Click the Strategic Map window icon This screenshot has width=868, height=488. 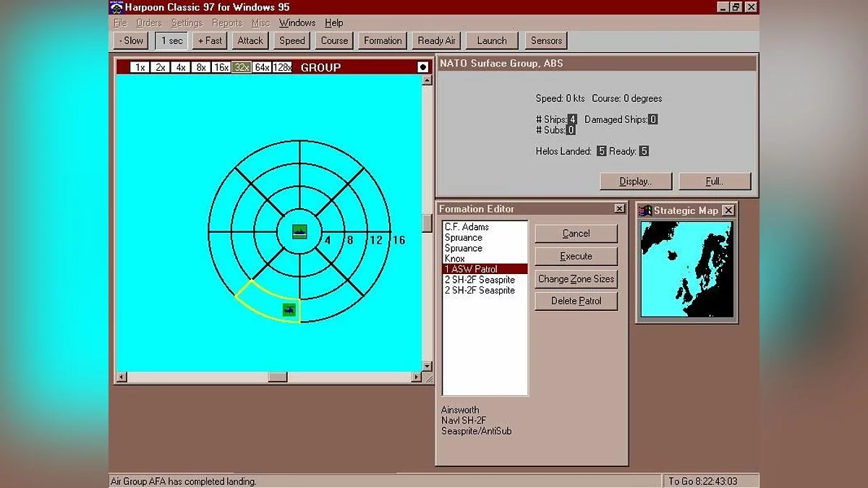tap(646, 210)
